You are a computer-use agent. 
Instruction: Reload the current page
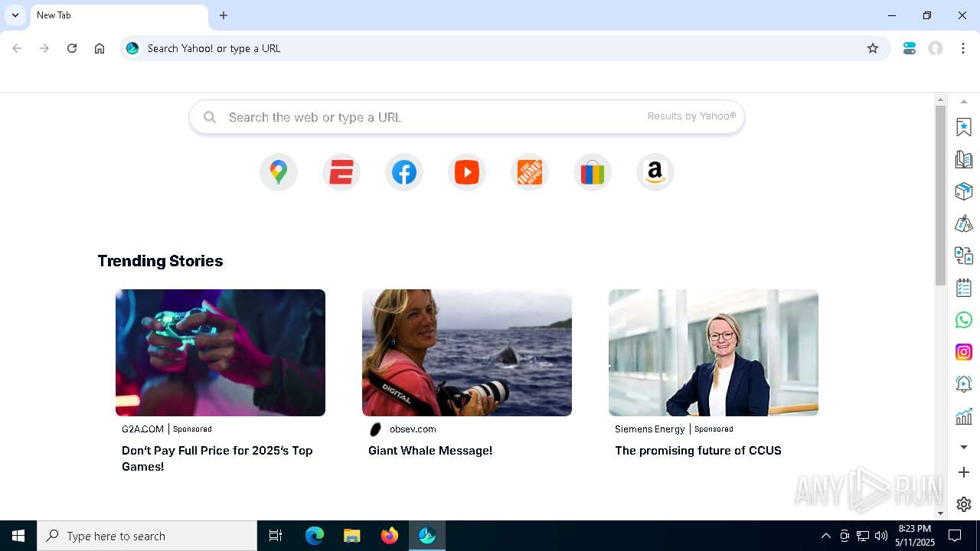[72, 48]
